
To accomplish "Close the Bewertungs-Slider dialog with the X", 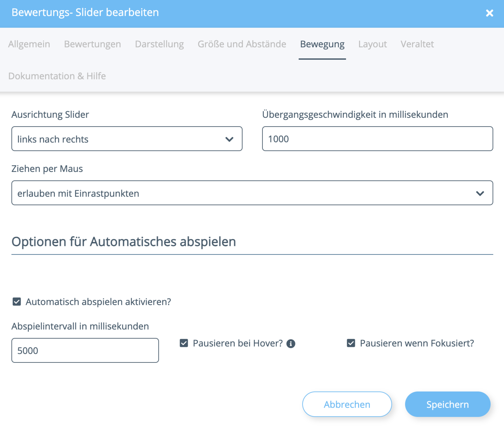I will coord(489,13).
